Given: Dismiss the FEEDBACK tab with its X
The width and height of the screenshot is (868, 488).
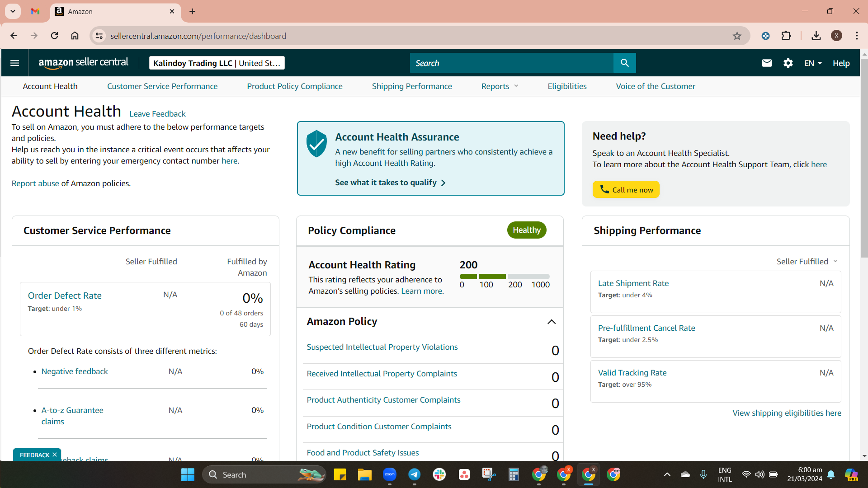Looking at the screenshot, I should [x=55, y=455].
